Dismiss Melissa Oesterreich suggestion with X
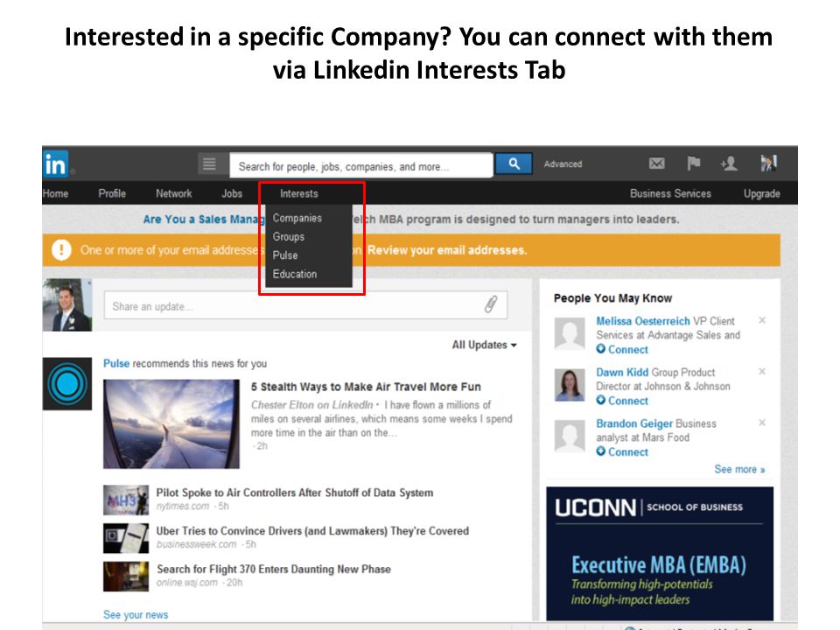 pyautogui.click(x=762, y=320)
